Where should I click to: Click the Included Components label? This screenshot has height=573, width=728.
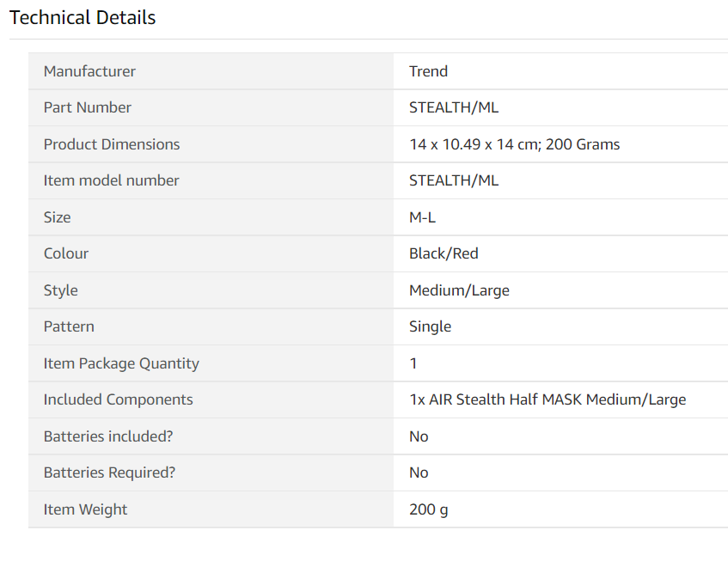119,399
